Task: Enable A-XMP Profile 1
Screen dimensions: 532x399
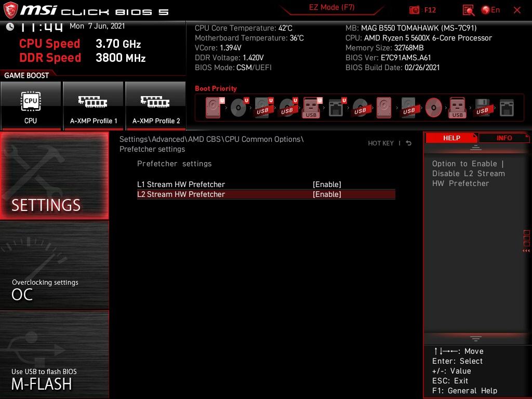Action: 94,105
